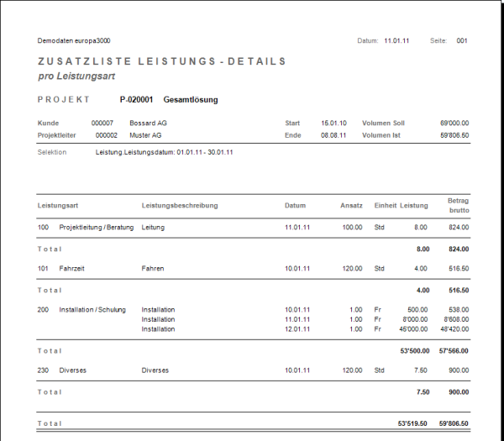
Task: Click Leistung value '7.50' in the Diverses entry row
Action: click(421, 370)
